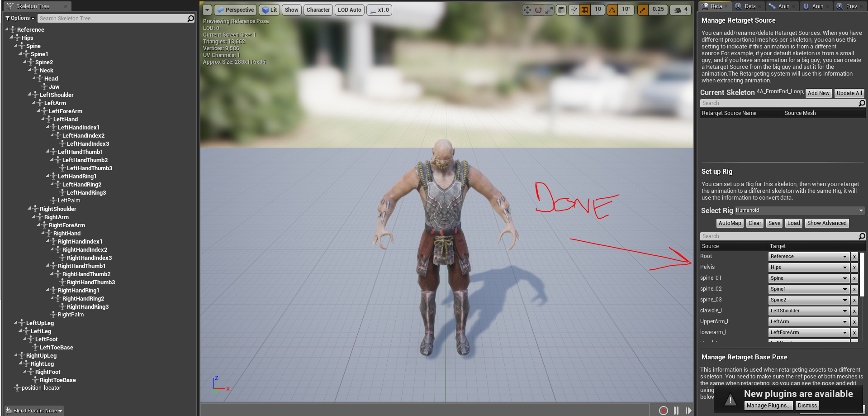Click the Save rig mapping button
The image size is (868, 416).
774,223
